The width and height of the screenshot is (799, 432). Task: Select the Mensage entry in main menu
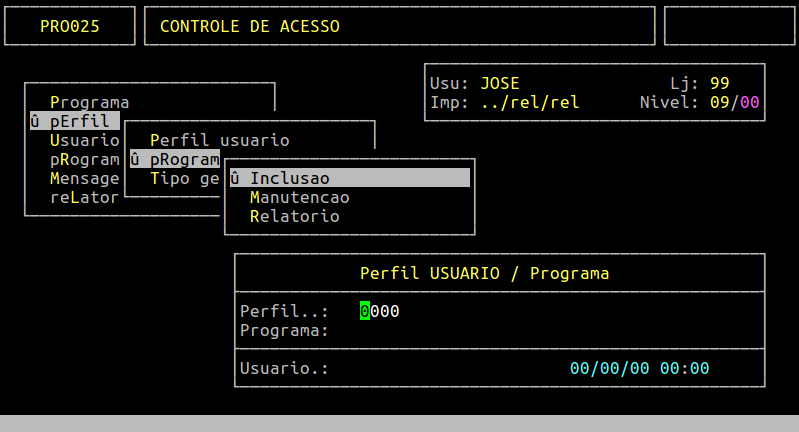[x=84, y=178]
